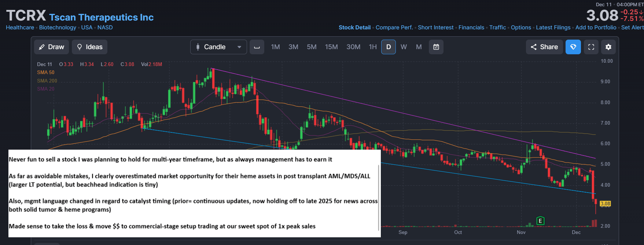Screen dimensions: 644x245
Task: Select the 1M timeframe
Action: tap(275, 47)
